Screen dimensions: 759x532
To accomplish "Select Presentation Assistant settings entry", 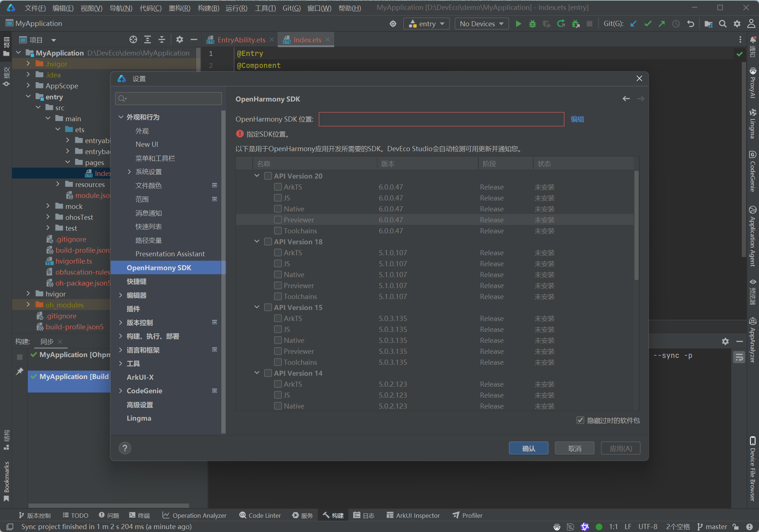I will [170, 254].
